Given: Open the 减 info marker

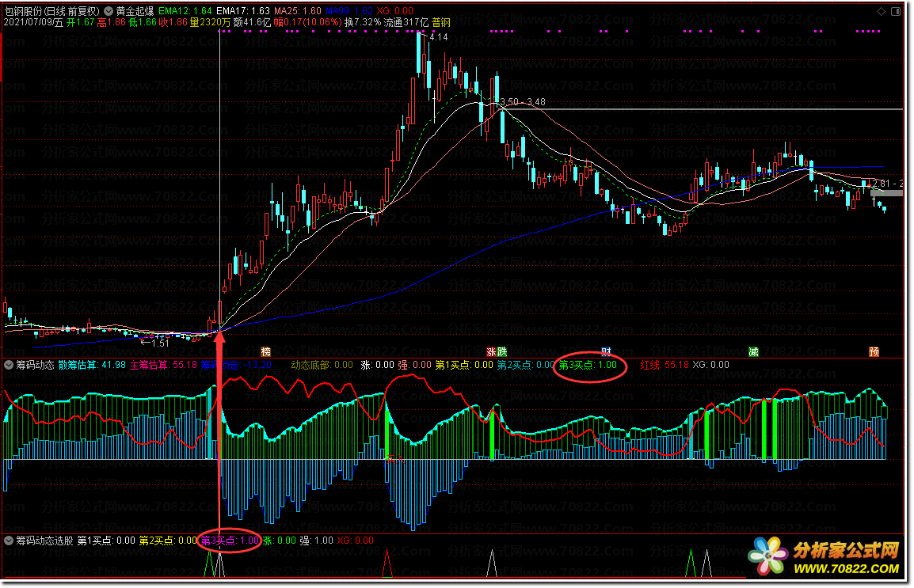Looking at the screenshot, I should tap(754, 351).
